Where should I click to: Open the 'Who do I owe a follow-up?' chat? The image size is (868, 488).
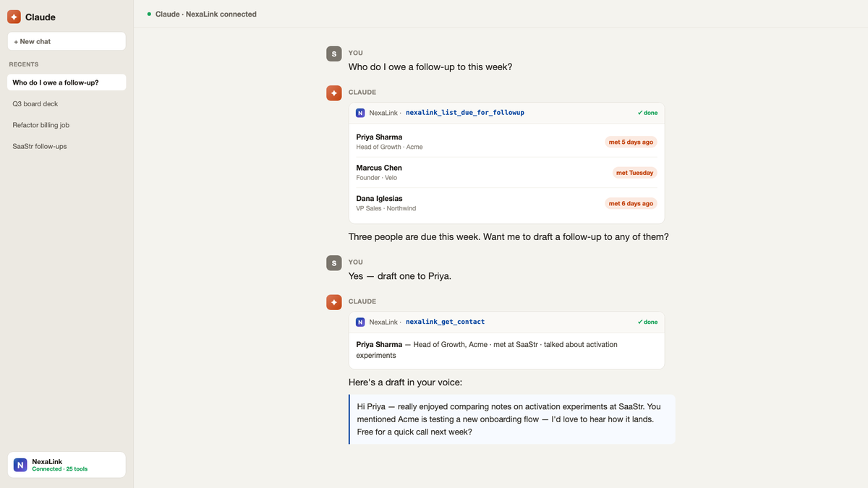67,82
